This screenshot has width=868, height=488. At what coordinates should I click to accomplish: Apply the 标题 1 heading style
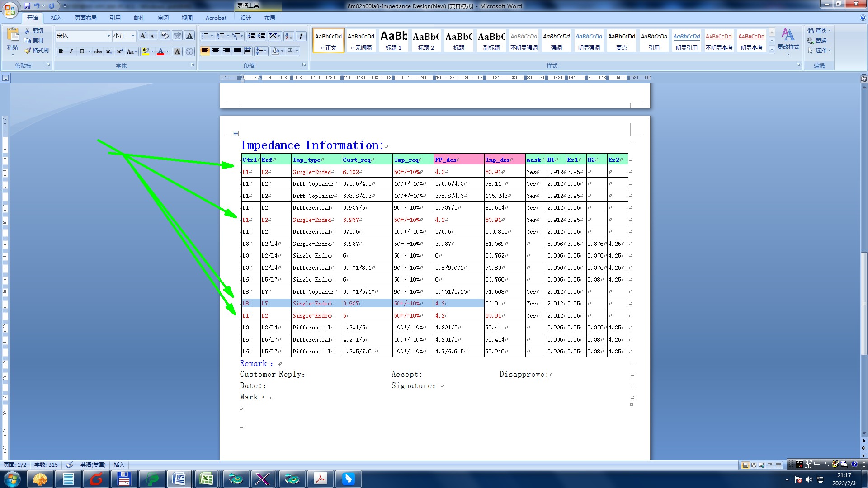click(x=393, y=40)
